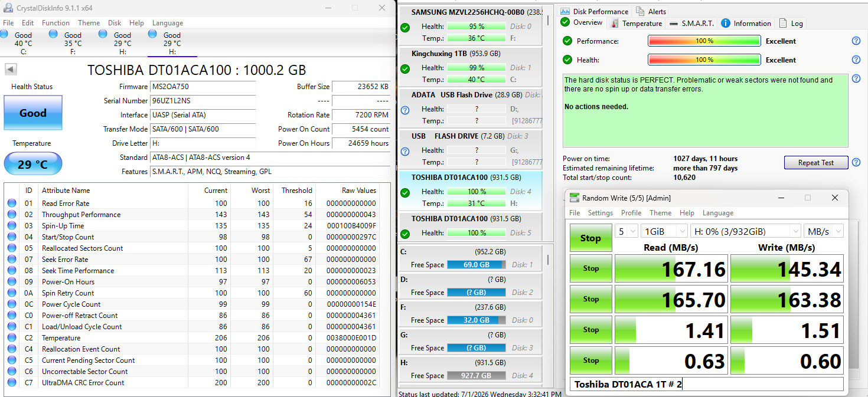This screenshot has width=868, height=397.
Task: Click the Good health status button
Action: pyautogui.click(x=32, y=113)
